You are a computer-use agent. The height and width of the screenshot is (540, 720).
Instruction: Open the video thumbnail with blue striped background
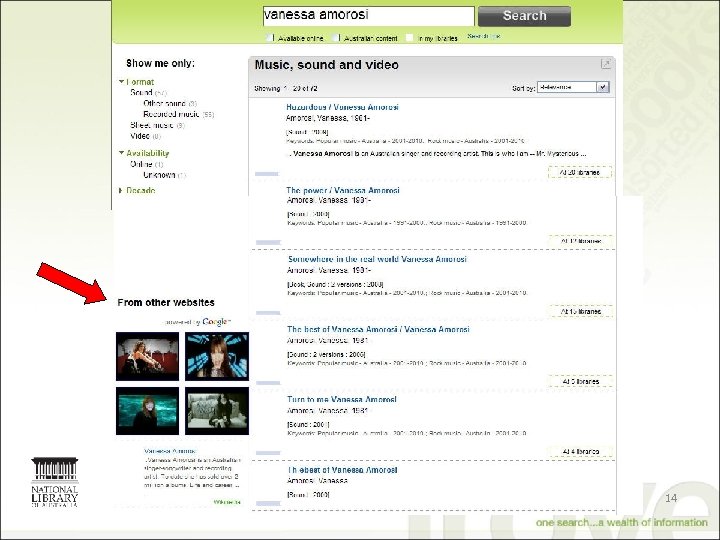pyautogui.click(x=217, y=356)
